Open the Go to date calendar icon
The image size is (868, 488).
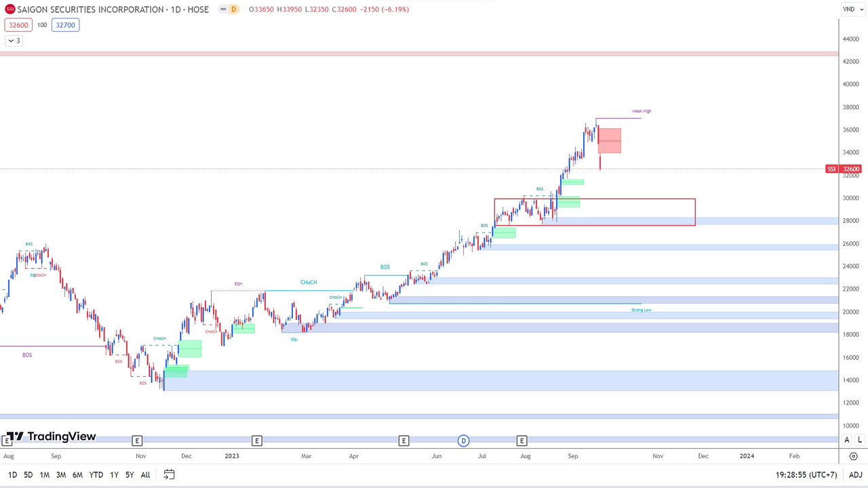tap(169, 474)
